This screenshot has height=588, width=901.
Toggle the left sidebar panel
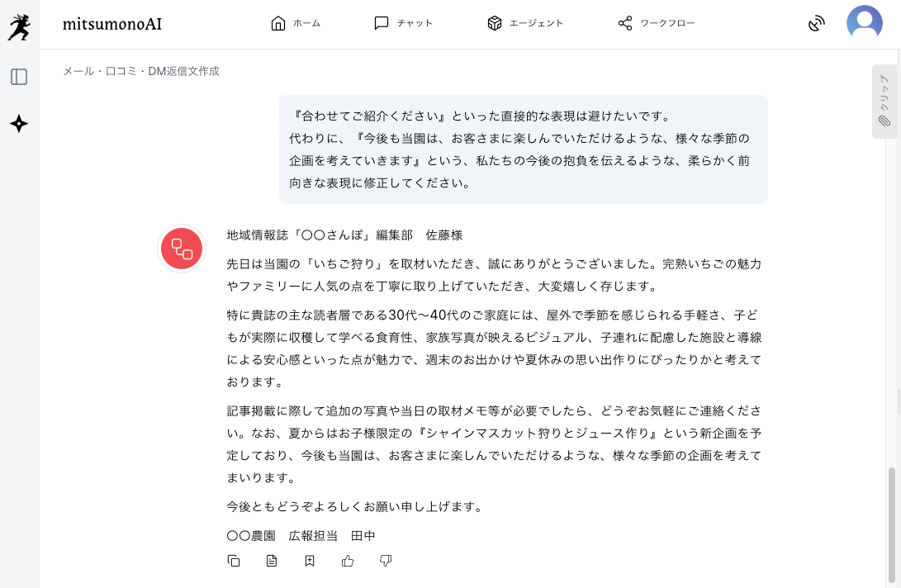(19, 77)
